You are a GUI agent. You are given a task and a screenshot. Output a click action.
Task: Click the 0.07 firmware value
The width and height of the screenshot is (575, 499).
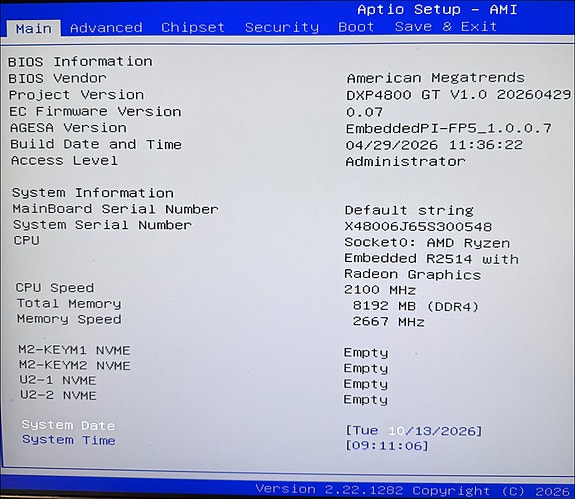click(365, 112)
